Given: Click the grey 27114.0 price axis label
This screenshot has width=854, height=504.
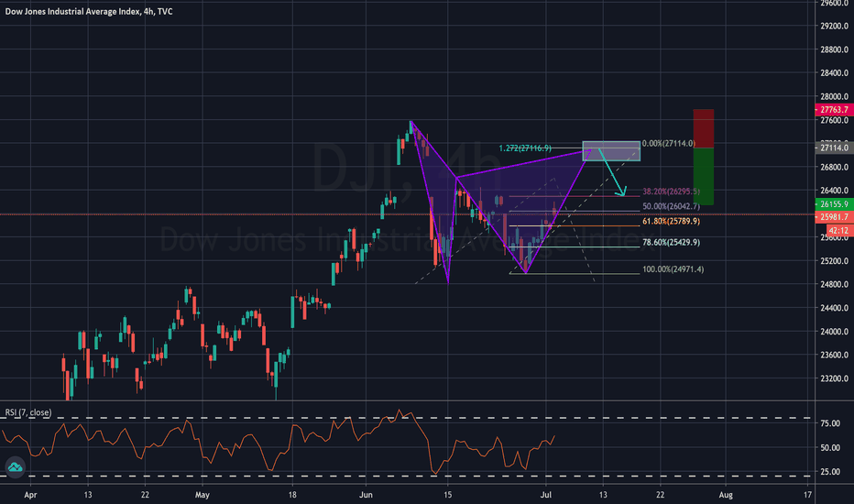Looking at the screenshot, I should pos(835,148).
